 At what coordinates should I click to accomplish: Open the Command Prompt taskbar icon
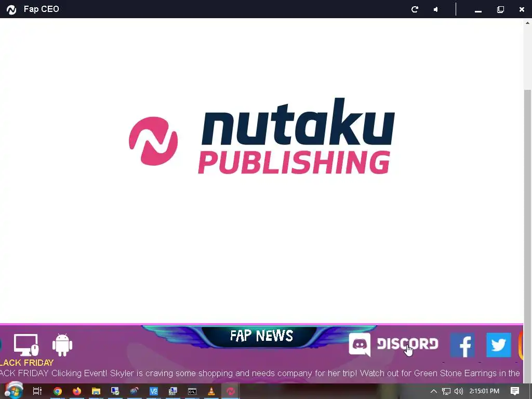[x=192, y=392]
